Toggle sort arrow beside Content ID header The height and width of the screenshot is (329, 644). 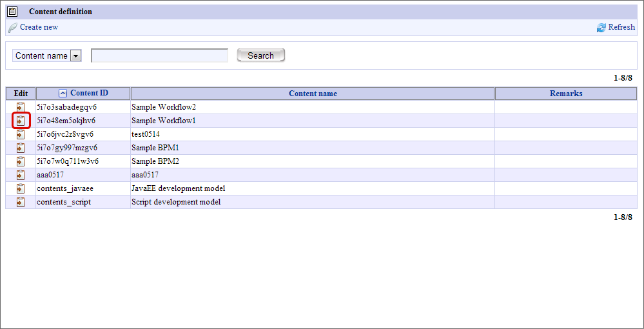click(63, 94)
